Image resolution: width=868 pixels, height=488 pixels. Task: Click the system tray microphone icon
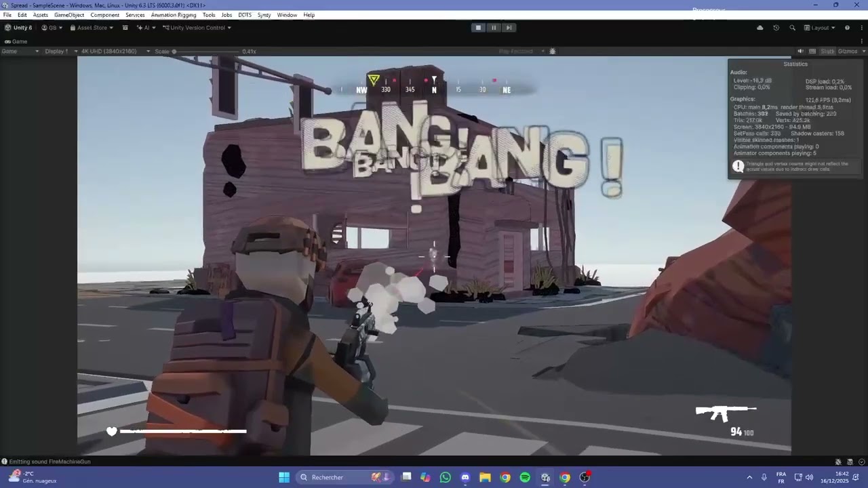(764, 477)
